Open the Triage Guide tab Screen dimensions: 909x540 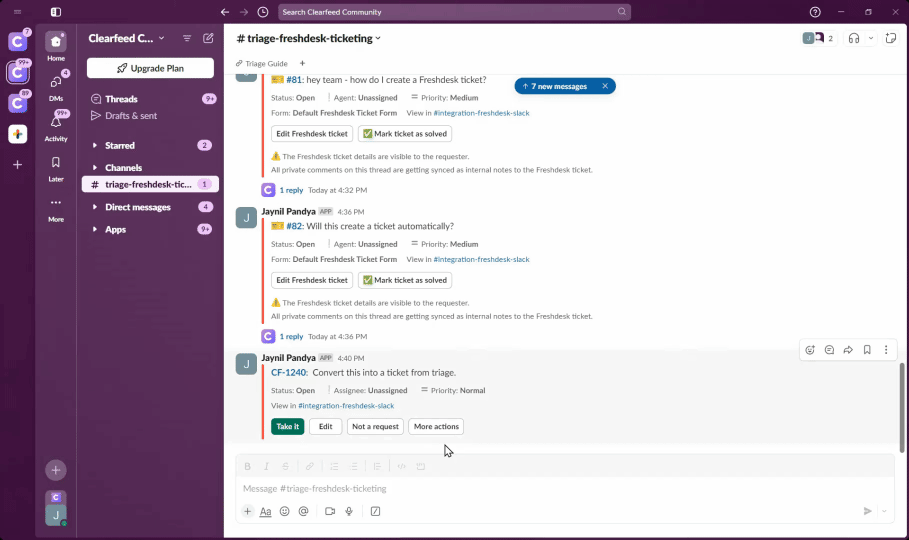tap(262, 63)
